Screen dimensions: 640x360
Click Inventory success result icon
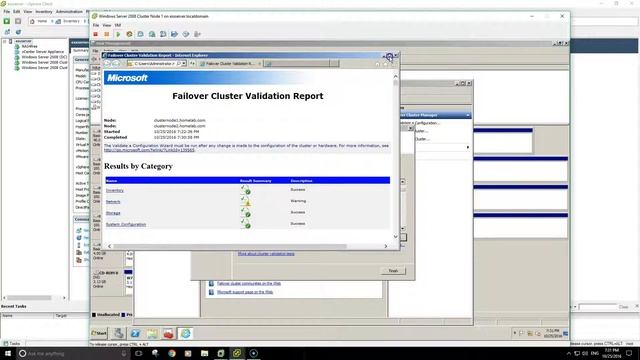click(x=245, y=190)
